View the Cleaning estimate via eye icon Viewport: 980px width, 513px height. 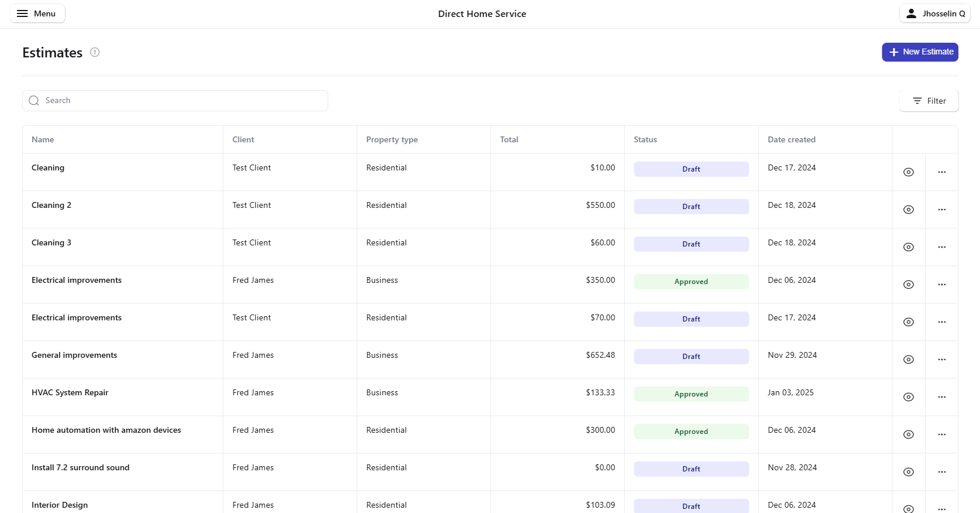pyautogui.click(x=908, y=172)
